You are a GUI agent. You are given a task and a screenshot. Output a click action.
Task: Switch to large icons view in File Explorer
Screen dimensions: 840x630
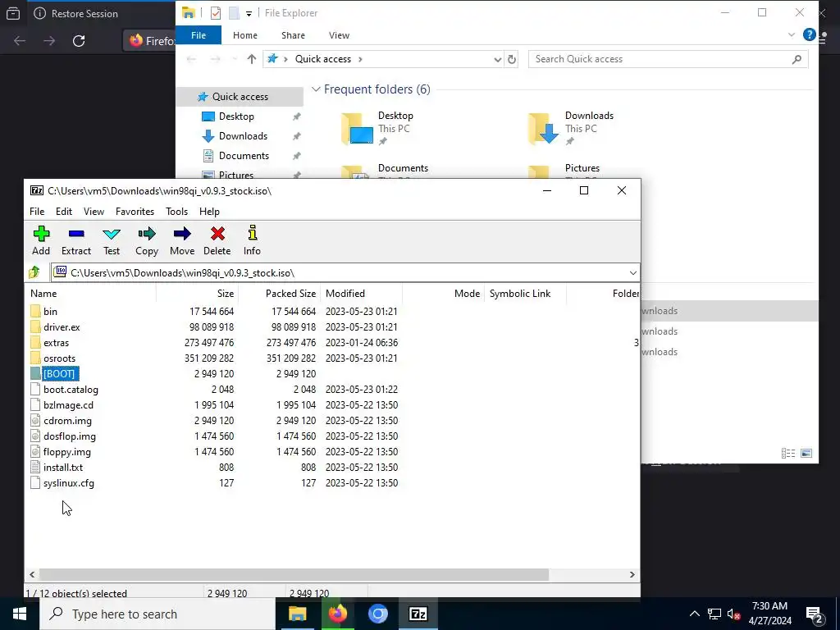(806, 453)
